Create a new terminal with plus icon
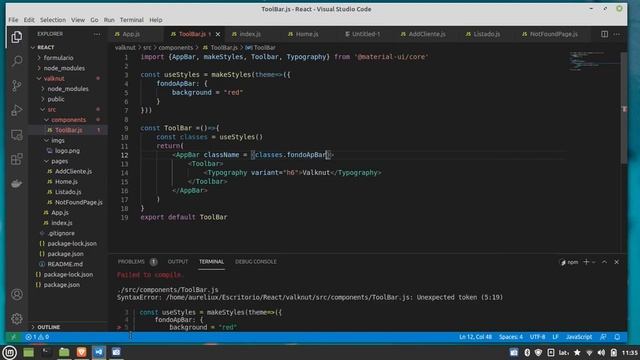 pos(586,262)
